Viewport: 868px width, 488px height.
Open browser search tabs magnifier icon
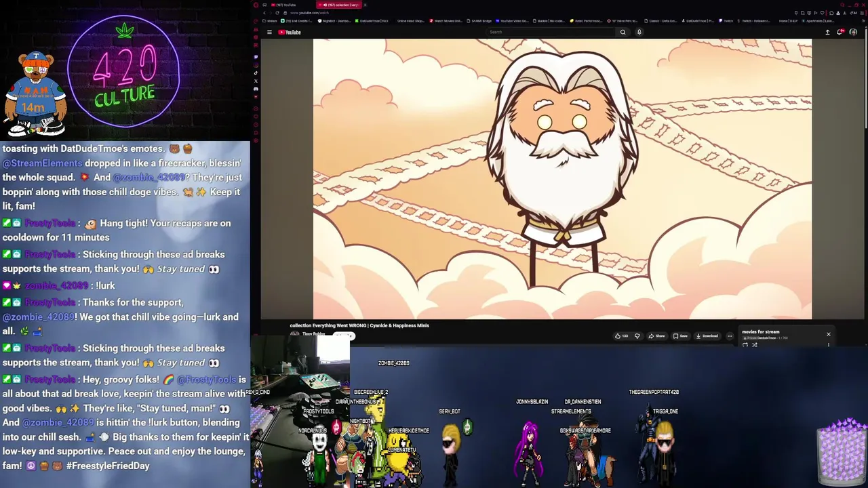(x=842, y=5)
